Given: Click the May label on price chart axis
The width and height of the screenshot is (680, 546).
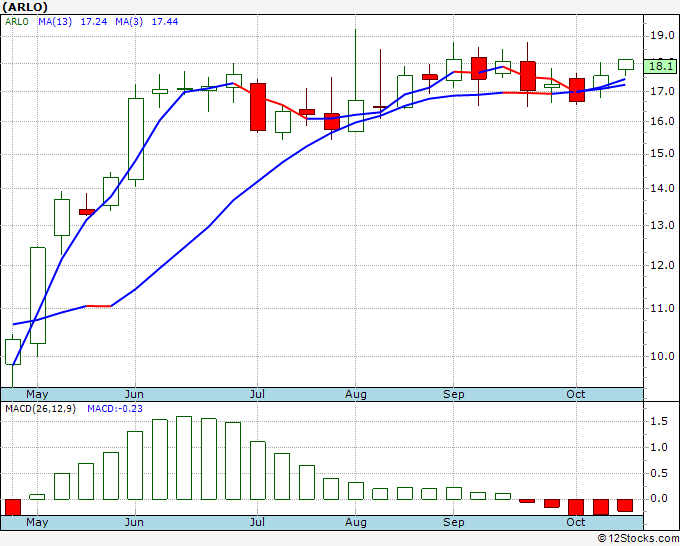Looking at the screenshot, I should coord(37,395).
